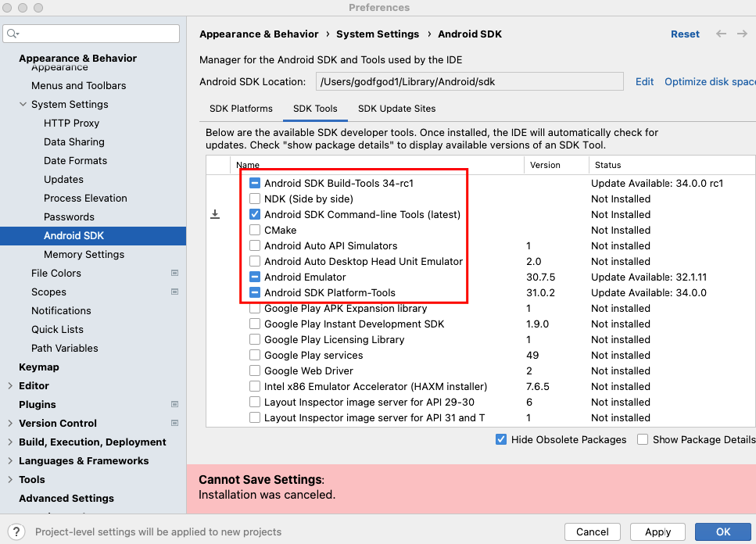The image size is (756, 544).
Task: Switch to the SDK Platforms tab
Action: point(241,109)
